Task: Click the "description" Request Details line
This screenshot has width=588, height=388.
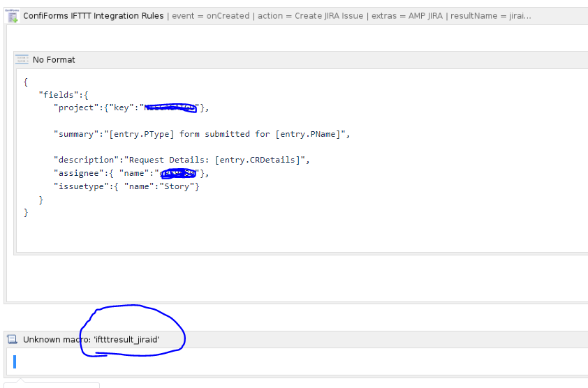Action: 182,160
